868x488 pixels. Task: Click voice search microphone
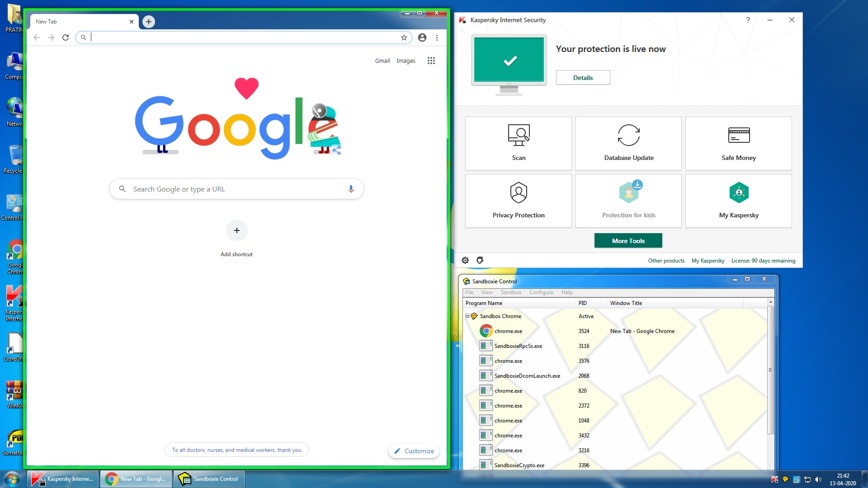pyautogui.click(x=351, y=189)
